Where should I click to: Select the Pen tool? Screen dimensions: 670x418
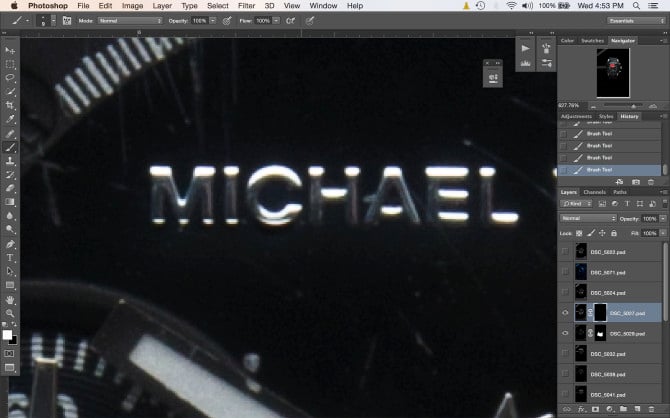10,244
